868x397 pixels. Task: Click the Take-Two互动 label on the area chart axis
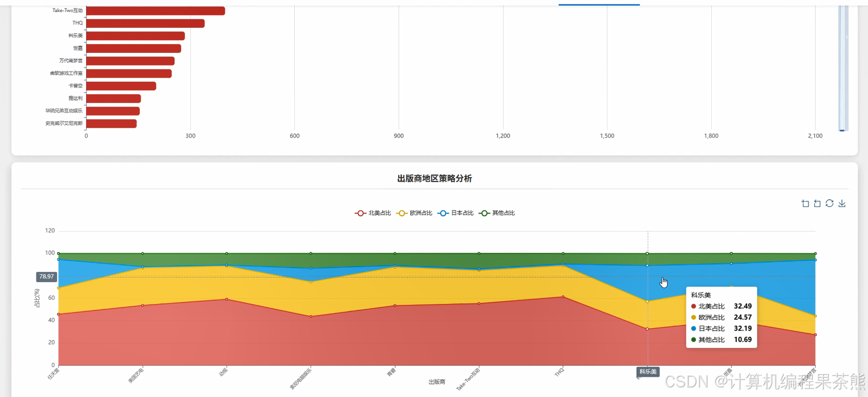468,379
